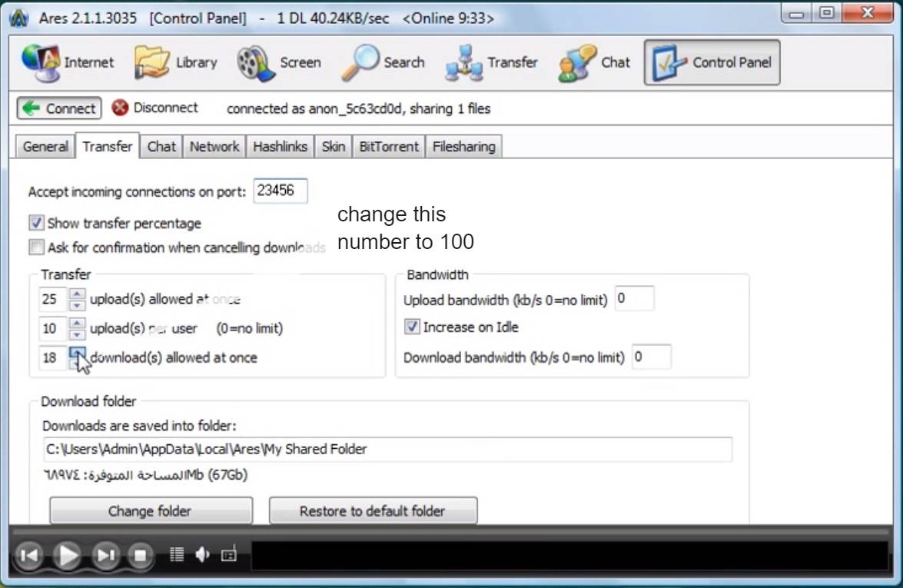
Task: Switch to the Screen view
Action: [279, 62]
